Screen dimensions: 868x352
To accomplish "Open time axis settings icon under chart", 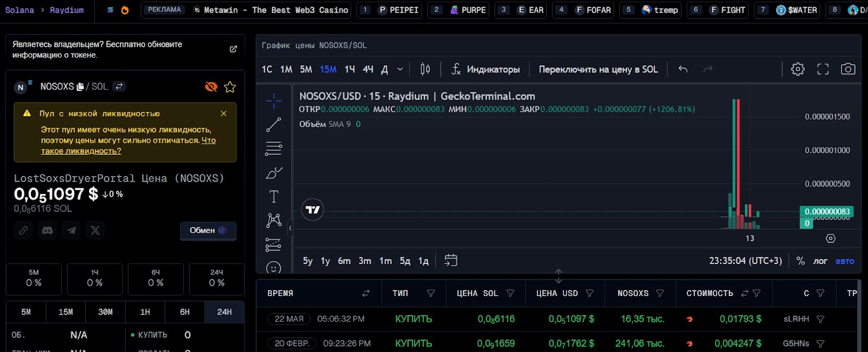I will click(831, 238).
